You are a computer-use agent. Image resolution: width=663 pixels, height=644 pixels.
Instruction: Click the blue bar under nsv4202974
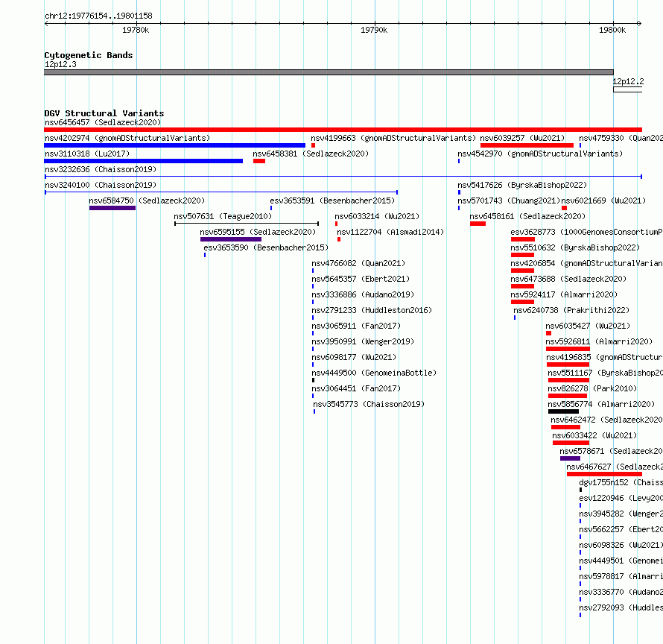coord(174,145)
